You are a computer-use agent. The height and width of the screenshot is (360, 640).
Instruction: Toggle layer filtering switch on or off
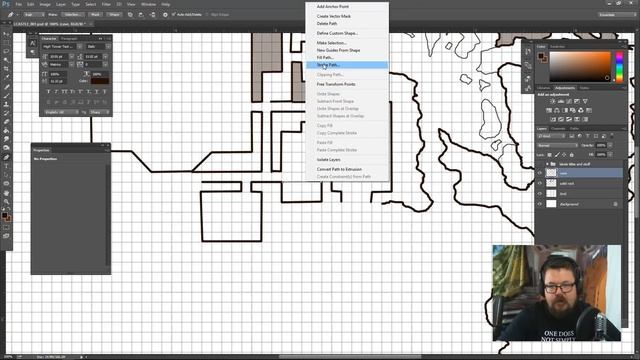coord(612,136)
